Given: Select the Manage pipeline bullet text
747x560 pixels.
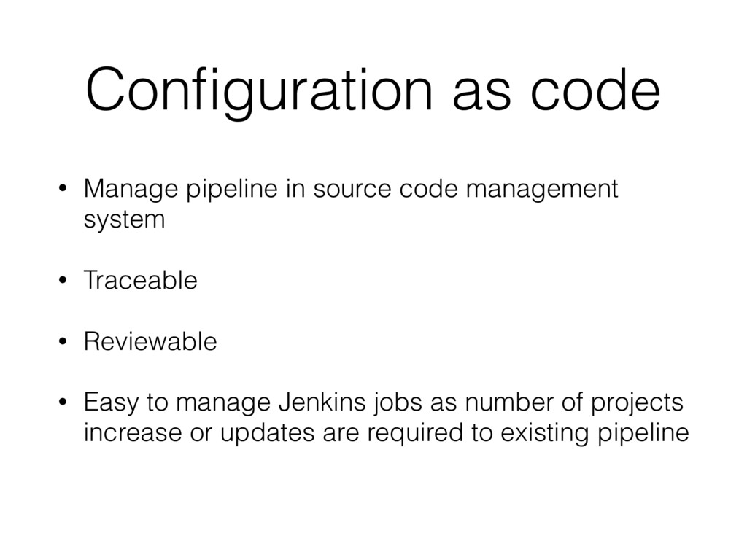Looking at the screenshot, I should 351,203.
